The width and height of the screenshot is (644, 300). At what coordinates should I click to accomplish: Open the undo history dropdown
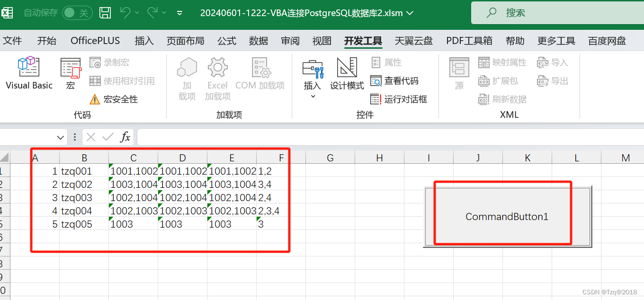138,13
